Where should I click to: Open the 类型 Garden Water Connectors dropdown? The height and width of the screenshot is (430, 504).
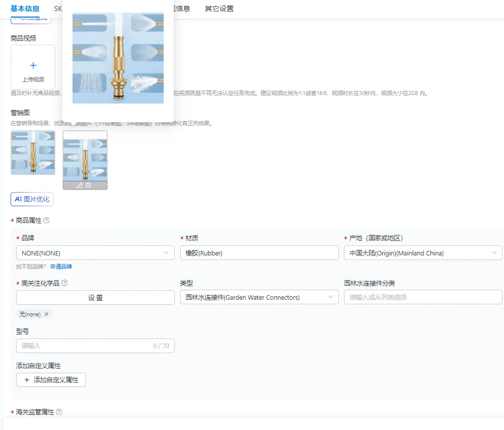(x=259, y=297)
